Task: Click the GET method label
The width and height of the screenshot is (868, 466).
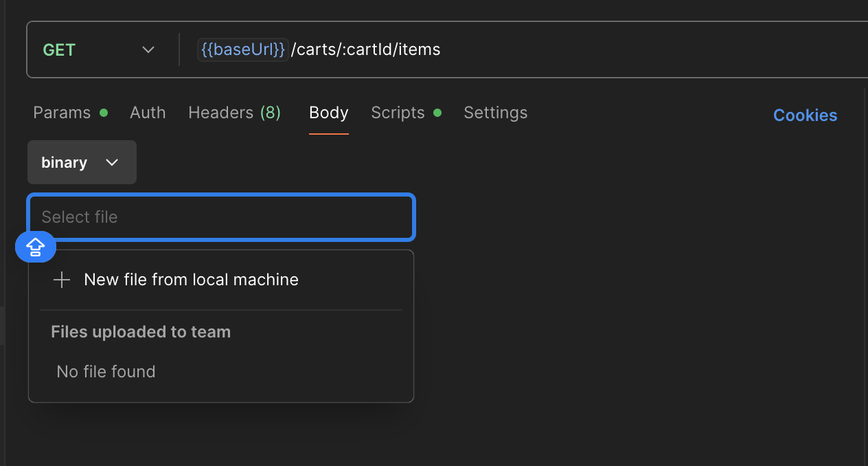Action: [59, 50]
